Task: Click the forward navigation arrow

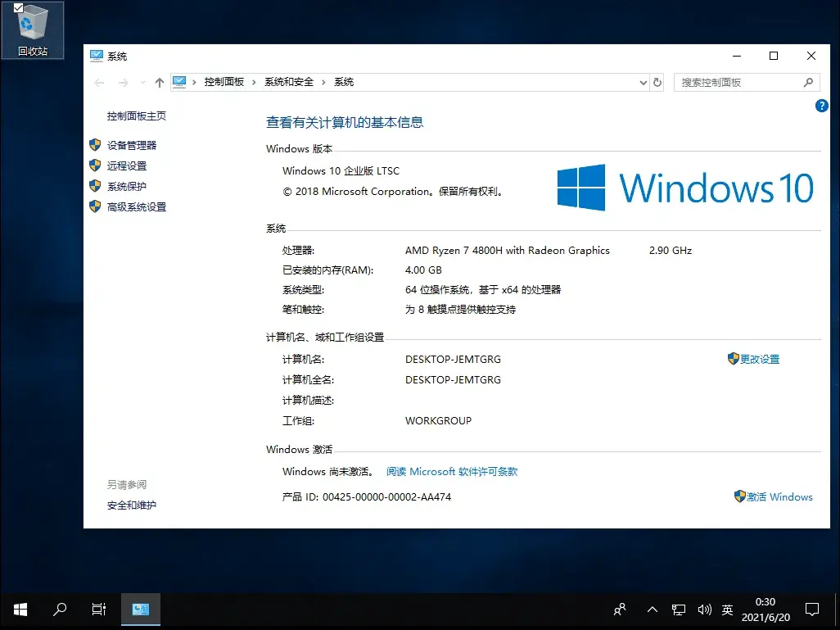Action: pos(123,83)
